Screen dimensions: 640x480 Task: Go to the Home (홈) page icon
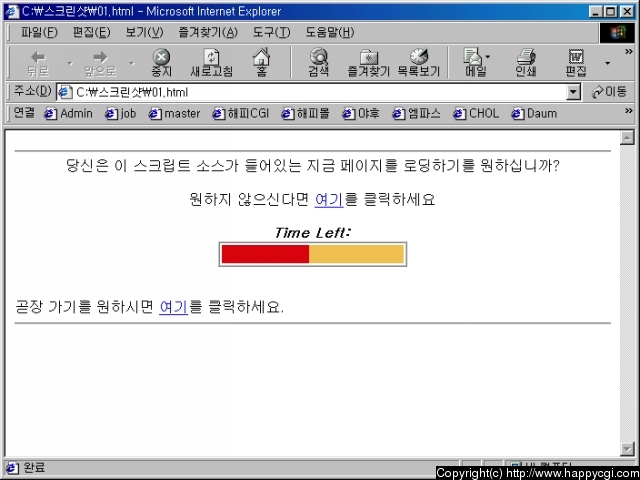click(x=261, y=63)
